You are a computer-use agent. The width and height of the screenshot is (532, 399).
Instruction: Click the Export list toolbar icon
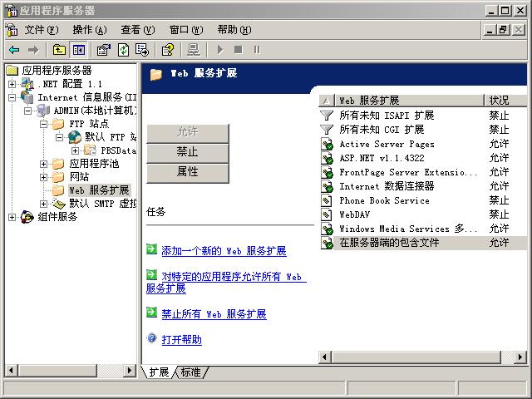coord(142,50)
